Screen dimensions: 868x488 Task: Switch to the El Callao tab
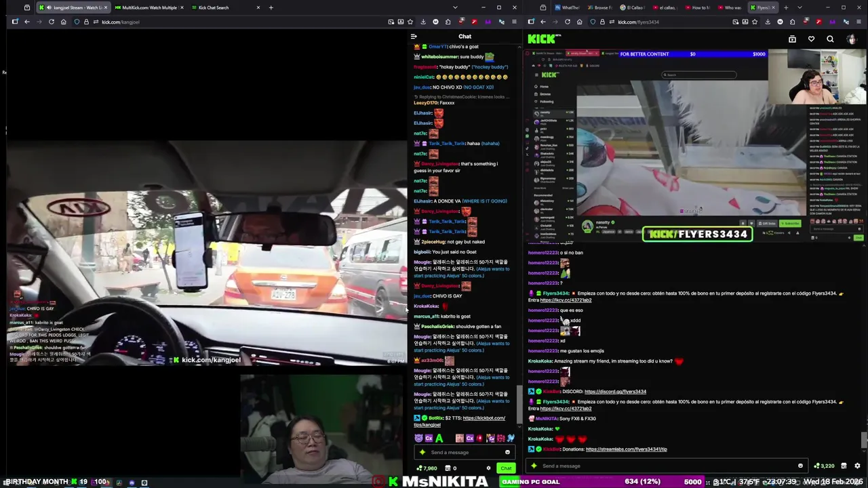tap(633, 7)
